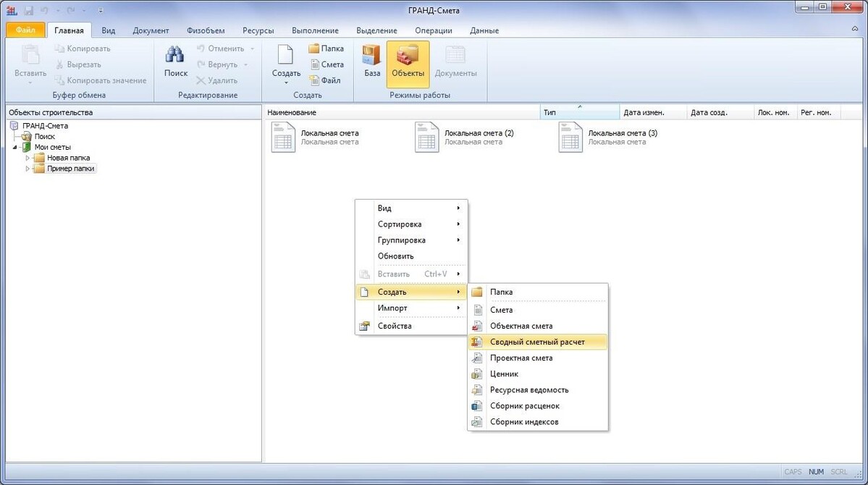Switch to the Документ ribbon tab
The width and height of the screenshot is (868, 485).
(x=151, y=30)
